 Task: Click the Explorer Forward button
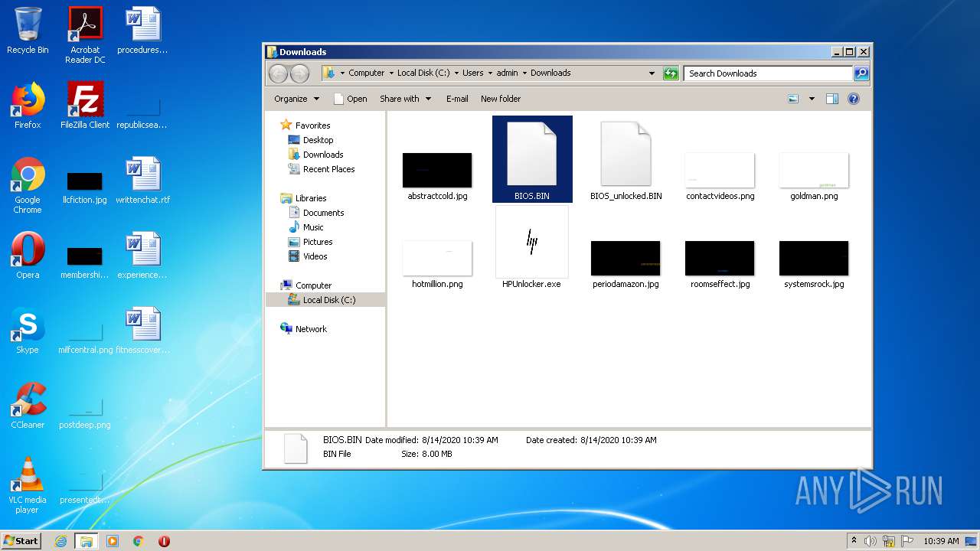[299, 73]
